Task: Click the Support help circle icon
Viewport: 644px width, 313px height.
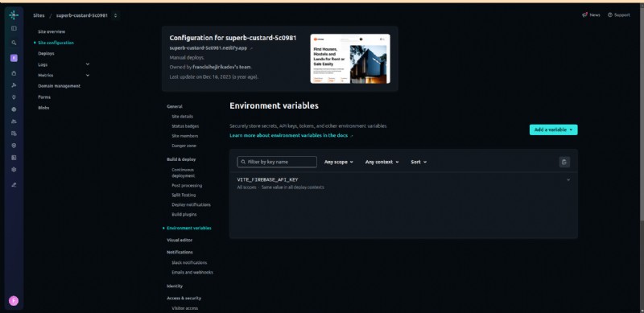Action: point(610,14)
